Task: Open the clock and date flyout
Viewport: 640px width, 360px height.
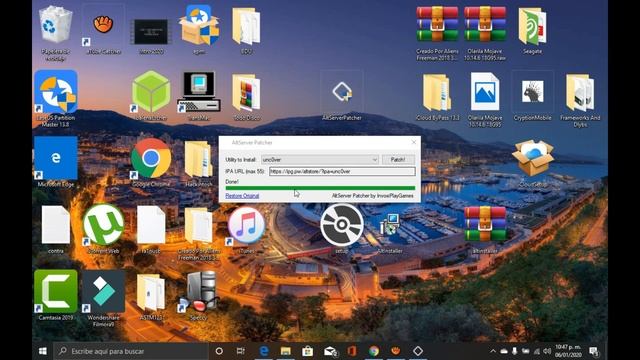Action: (568, 351)
